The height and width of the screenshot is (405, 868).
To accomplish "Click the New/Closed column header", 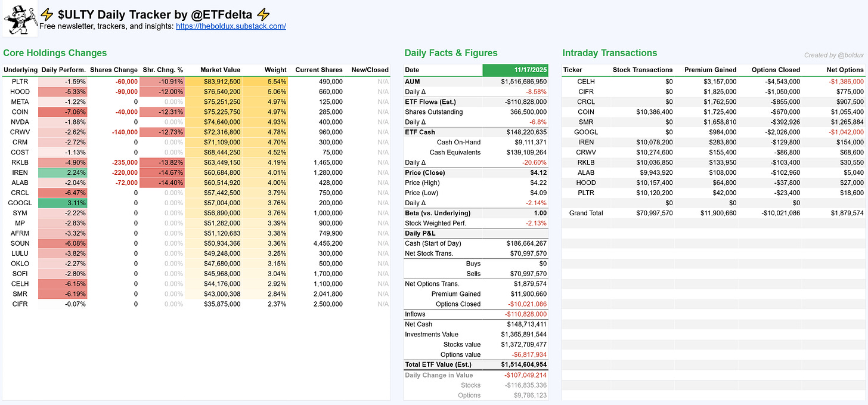I will [x=370, y=70].
